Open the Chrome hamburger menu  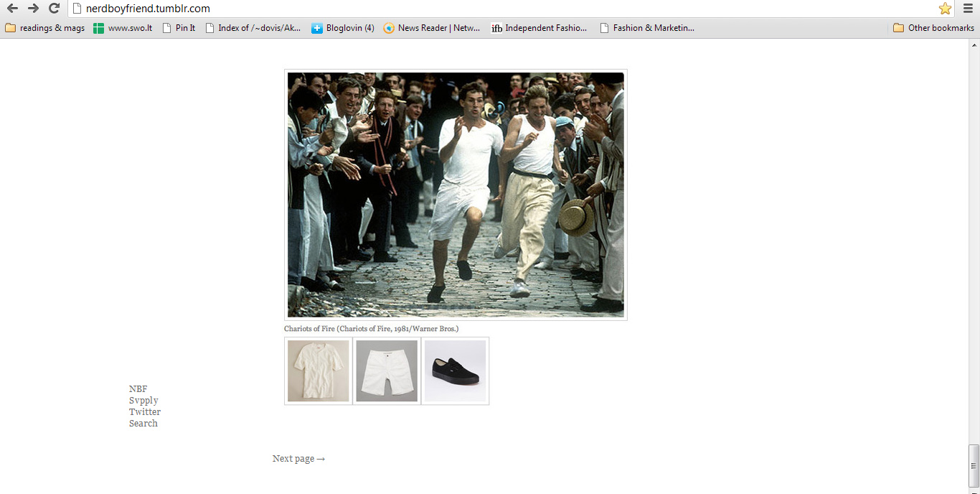pos(968,9)
